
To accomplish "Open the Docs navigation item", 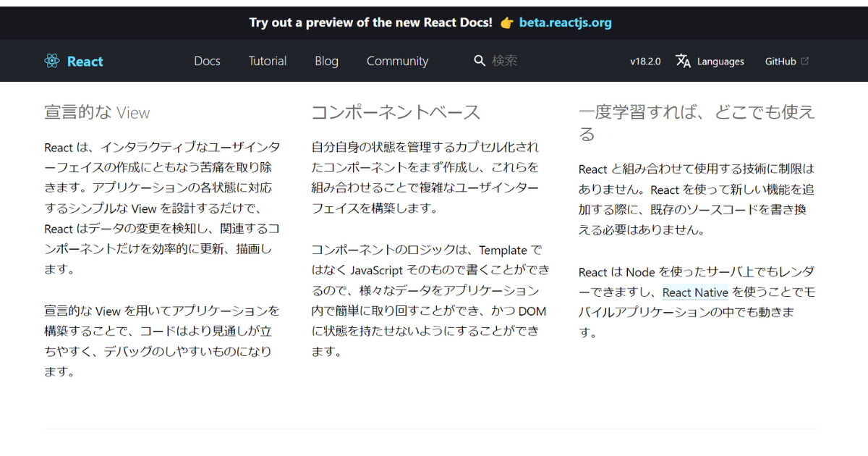I will coord(207,62).
